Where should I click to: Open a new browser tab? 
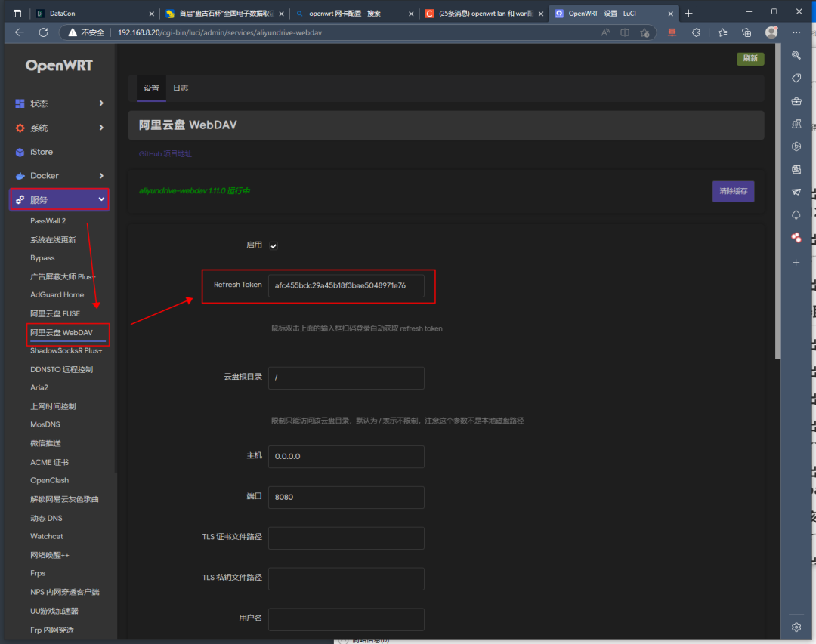pos(688,14)
